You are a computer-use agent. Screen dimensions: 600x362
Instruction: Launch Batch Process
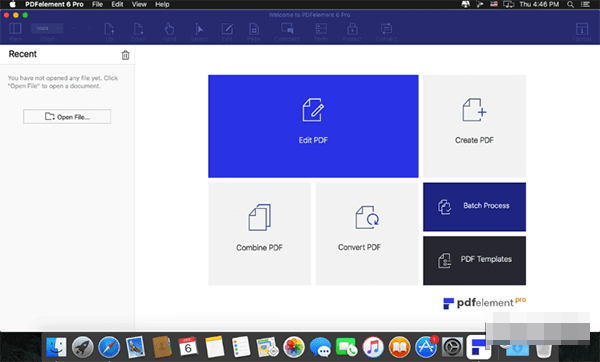(474, 207)
